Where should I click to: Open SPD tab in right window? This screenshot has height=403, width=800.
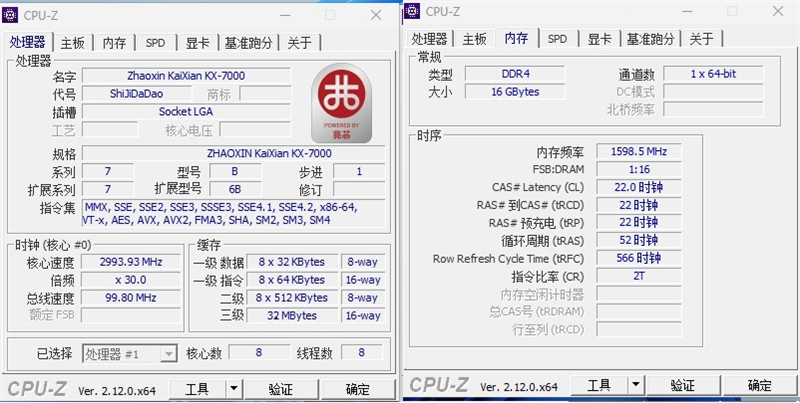click(x=557, y=39)
